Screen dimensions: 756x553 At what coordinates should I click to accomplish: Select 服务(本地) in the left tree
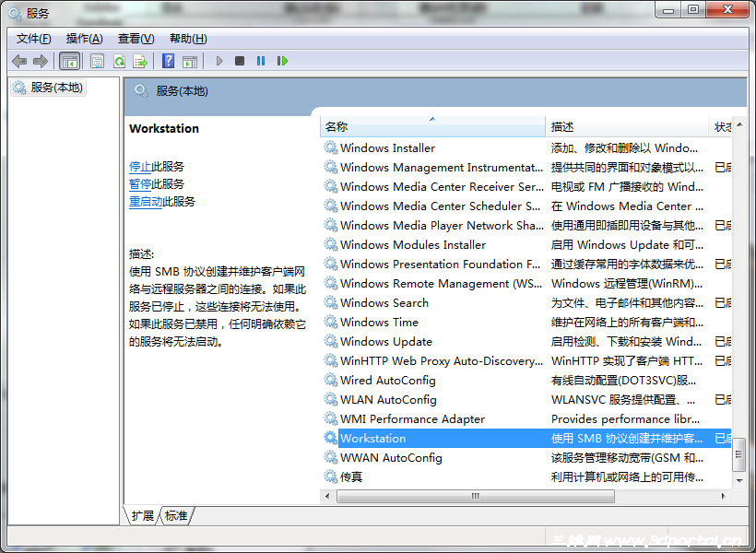[49, 88]
